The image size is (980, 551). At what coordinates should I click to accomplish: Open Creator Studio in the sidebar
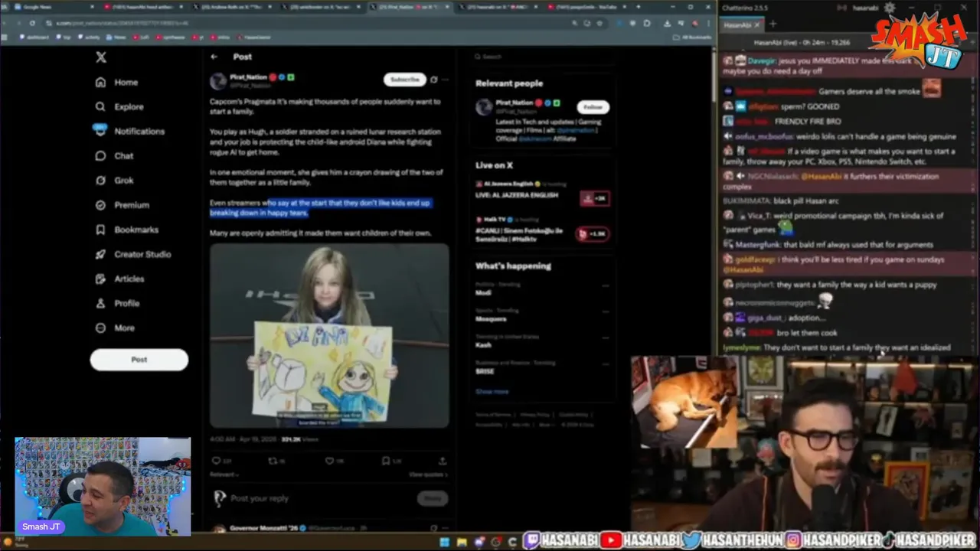click(132, 253)
